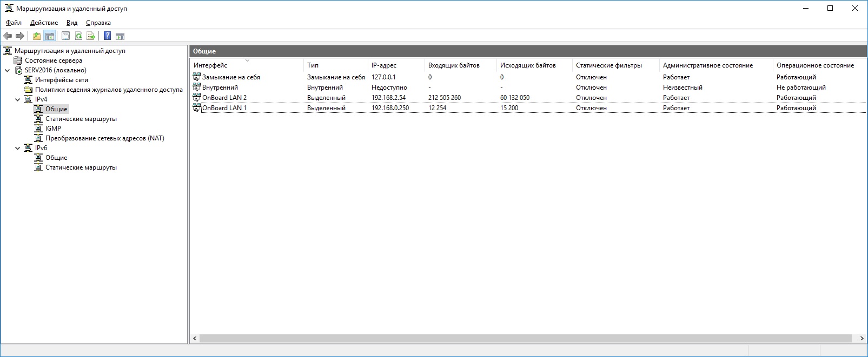The height and width of the screenshot is (357, 868).
Task: Click the Export list toolbar icon
Action: coord(91,36)
